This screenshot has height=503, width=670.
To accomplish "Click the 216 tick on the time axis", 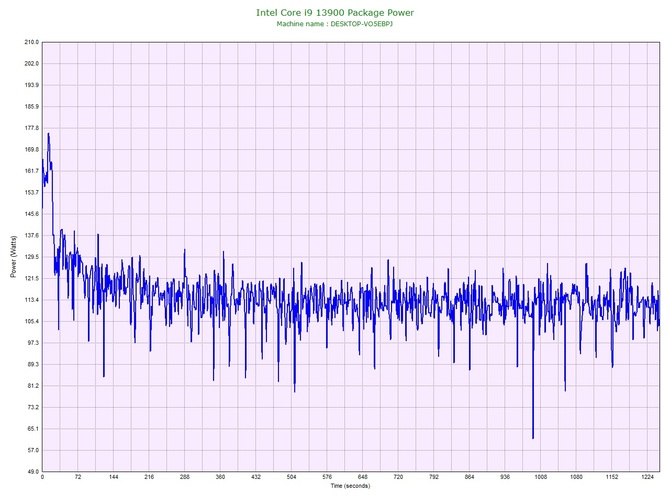I will pyautogui.click(x=149, y=477).
